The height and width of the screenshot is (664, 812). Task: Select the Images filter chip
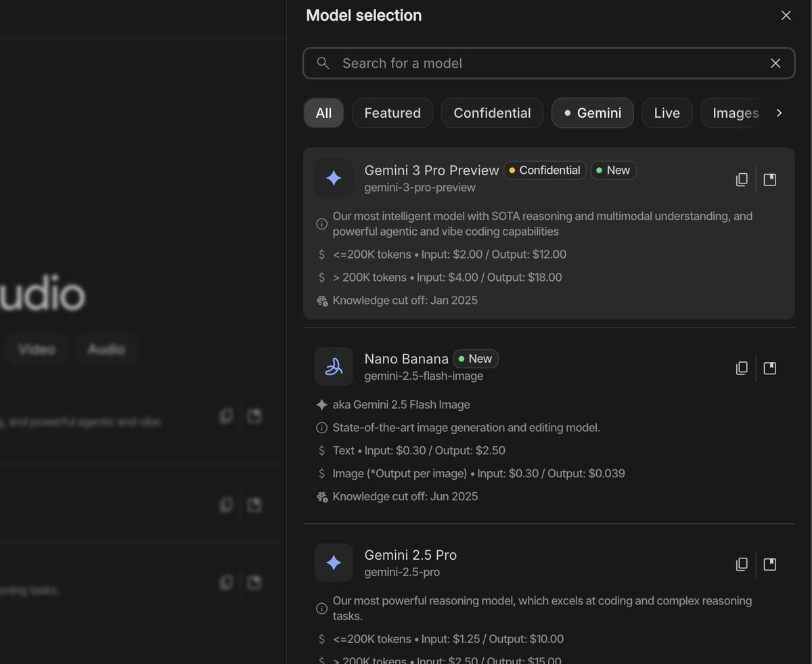[735, 113]
